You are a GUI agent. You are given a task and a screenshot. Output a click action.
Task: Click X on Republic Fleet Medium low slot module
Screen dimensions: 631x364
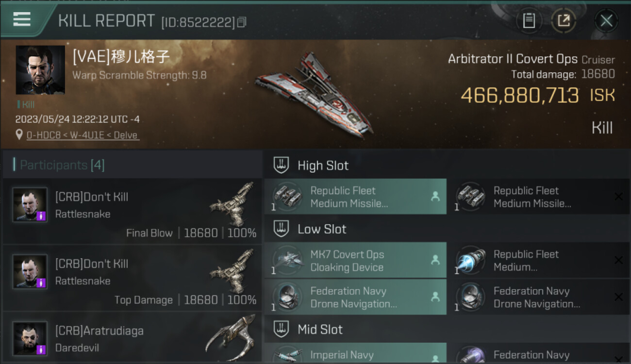[x=618, y=261]
